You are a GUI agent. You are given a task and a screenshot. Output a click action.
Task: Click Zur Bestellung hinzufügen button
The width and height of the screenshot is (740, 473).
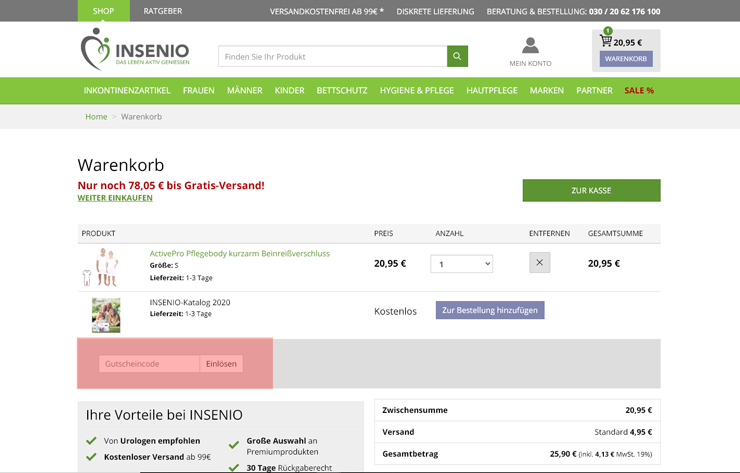490,310
